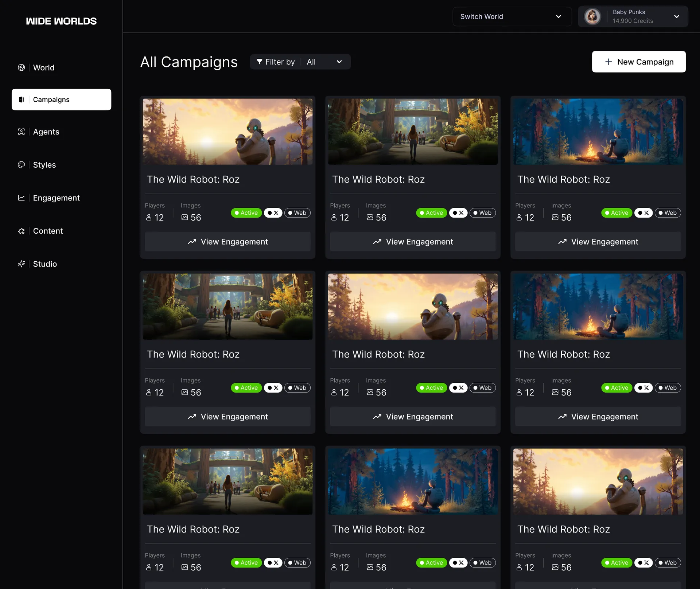Open the bottom-row sunset robot thumbnail
Viewport: 700px width, 589px height.
[598, 481]
